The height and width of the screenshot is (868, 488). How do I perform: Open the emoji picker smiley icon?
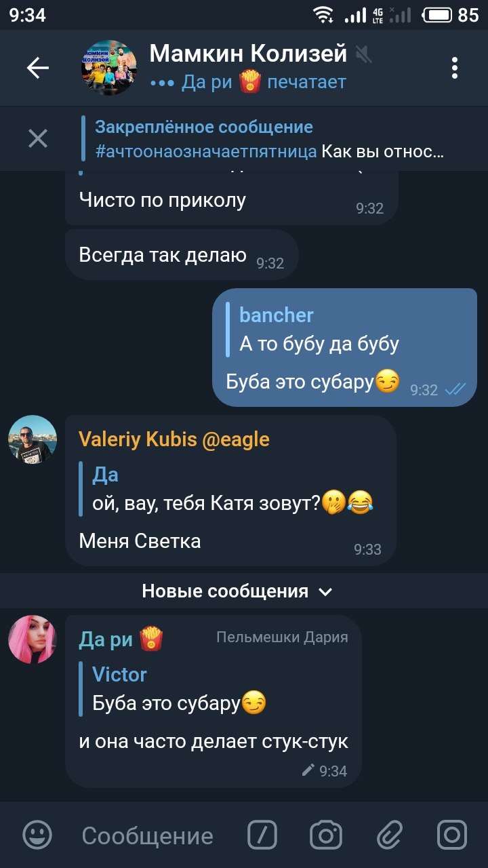(x=37, y=835)
